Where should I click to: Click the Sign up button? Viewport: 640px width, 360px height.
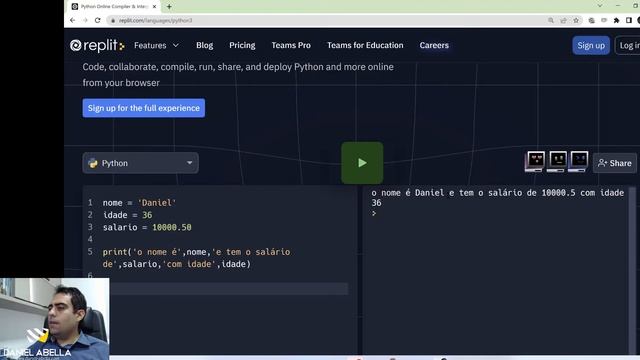click(591, 45)
